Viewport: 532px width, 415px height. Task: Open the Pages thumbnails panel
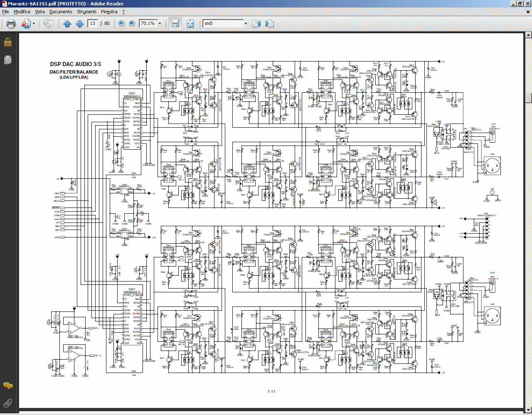point(7,60)
